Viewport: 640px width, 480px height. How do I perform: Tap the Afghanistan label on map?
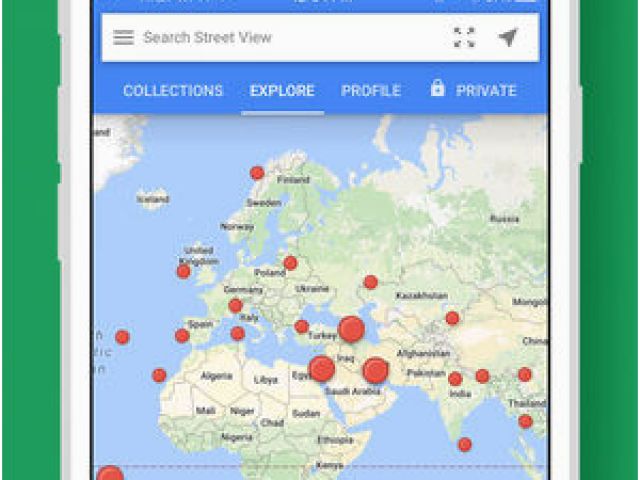pyautogui.click(x=424, y=353)
